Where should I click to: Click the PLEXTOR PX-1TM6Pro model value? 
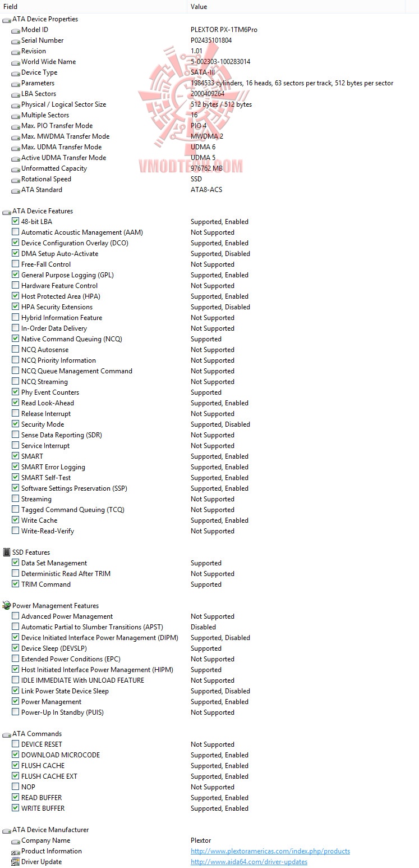click(224, 30)
